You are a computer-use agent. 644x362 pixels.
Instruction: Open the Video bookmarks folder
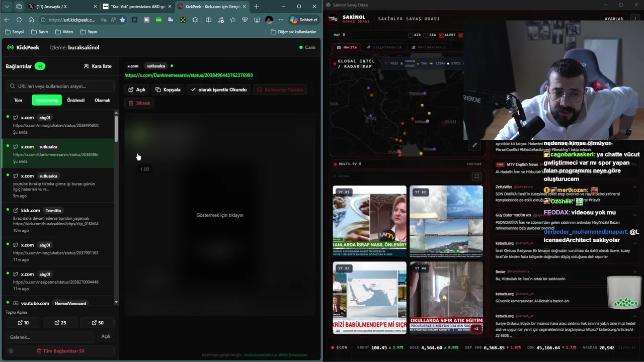tap(64, 32)
